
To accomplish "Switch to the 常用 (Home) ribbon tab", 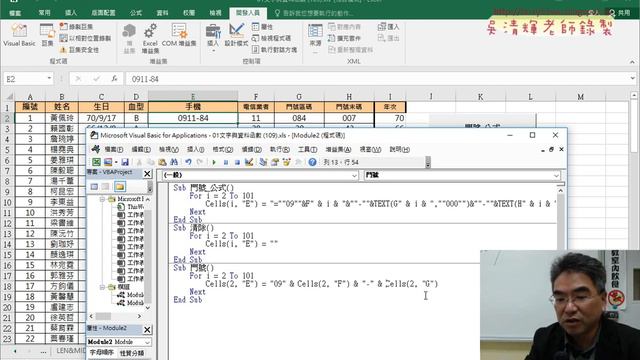I will tap(44, 13).
